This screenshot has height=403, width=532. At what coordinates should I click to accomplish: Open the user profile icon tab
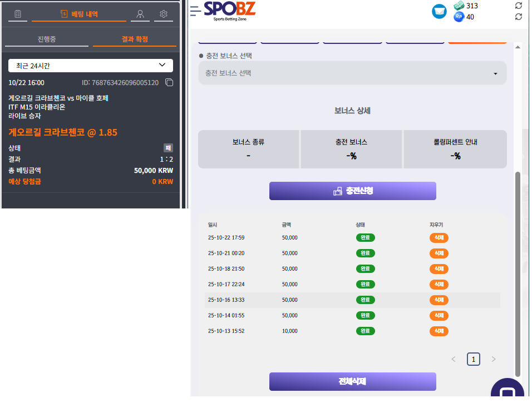click(140, 14)
